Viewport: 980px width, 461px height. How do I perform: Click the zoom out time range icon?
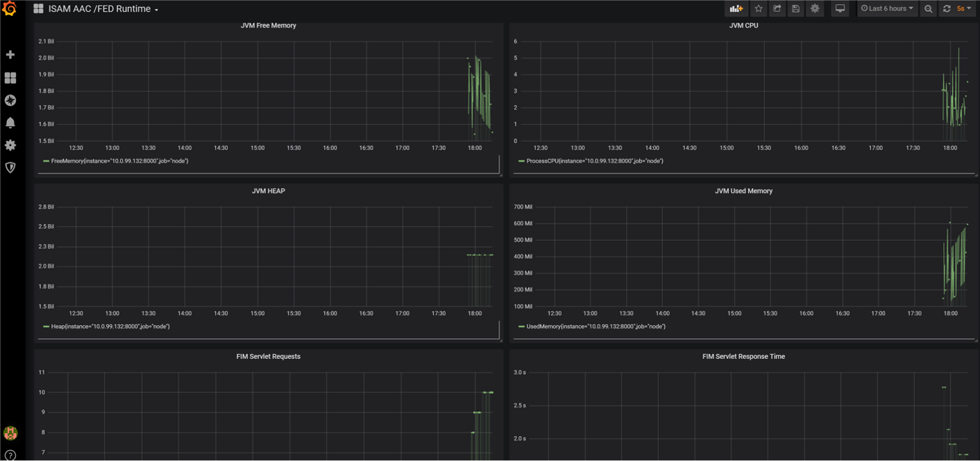(x=929, y=8)
